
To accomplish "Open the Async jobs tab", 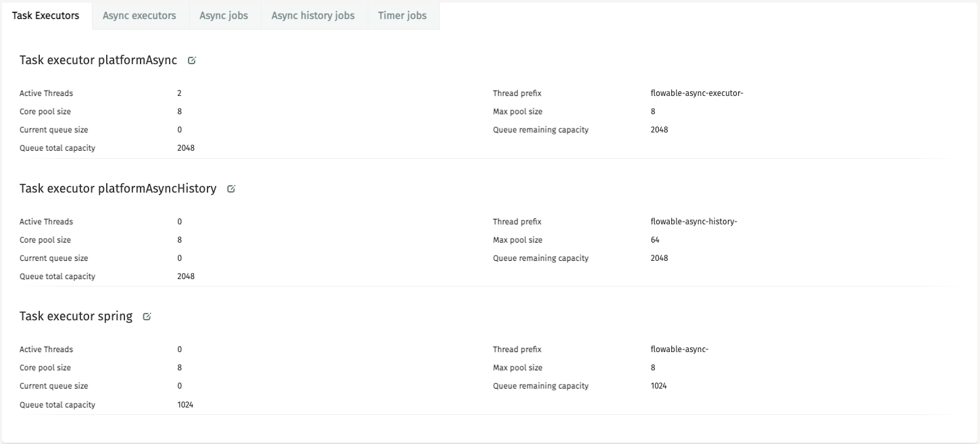I will (x=224, y=15).
